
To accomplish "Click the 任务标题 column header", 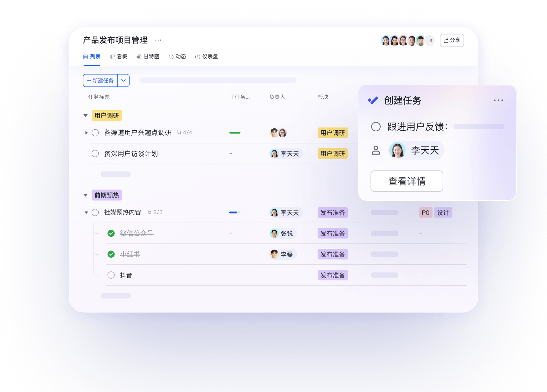I will tap(99, 97).
